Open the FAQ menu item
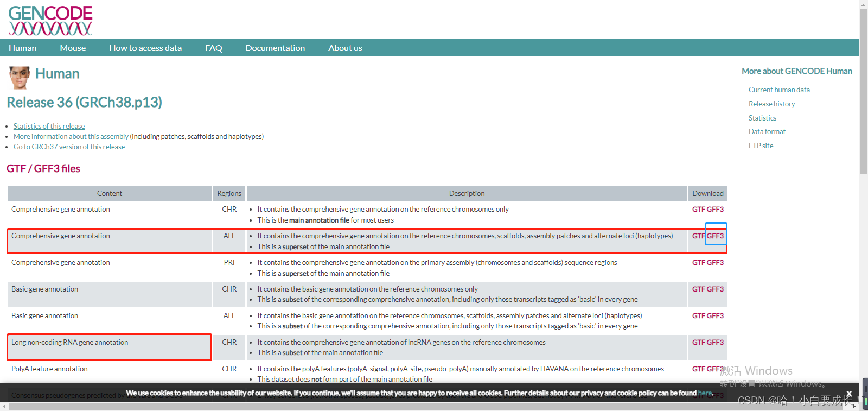 pos(214,48)
